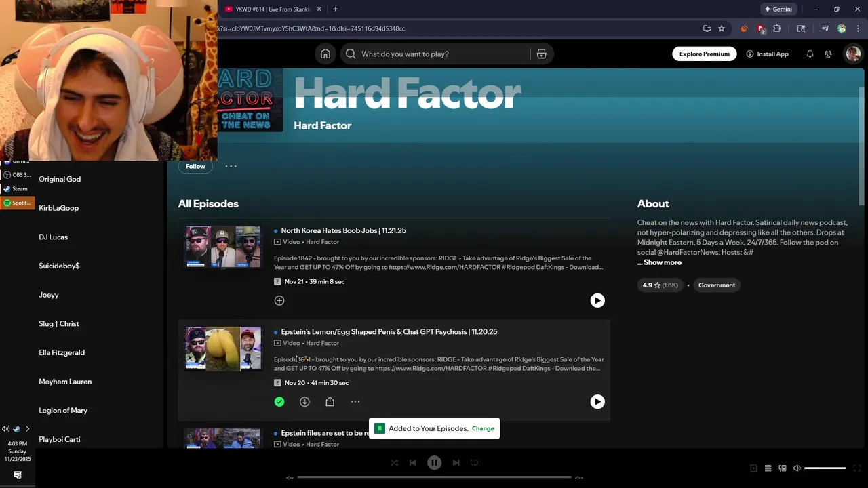Expand hidden tray icons chevron
The image size is (868, 488).
tap(27, 428)
